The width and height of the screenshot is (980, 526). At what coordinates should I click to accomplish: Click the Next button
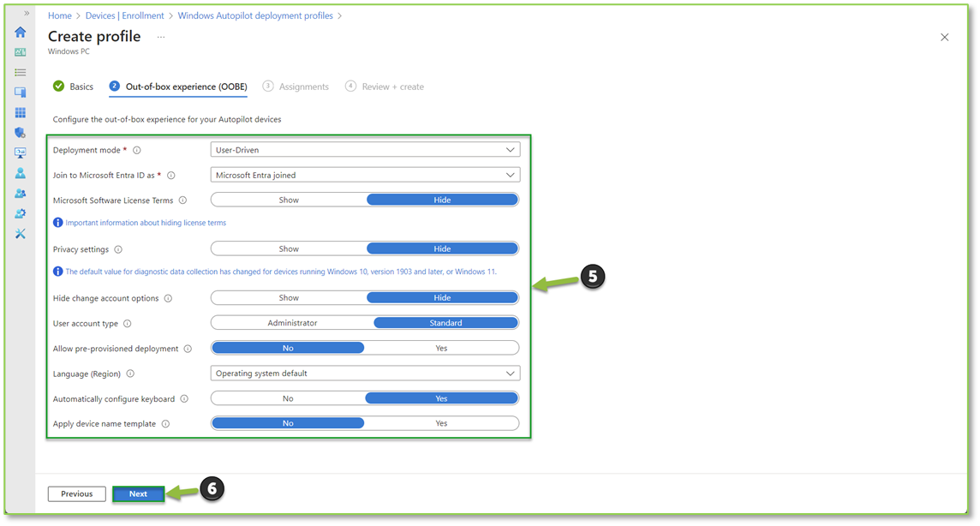tap(138, 493)
